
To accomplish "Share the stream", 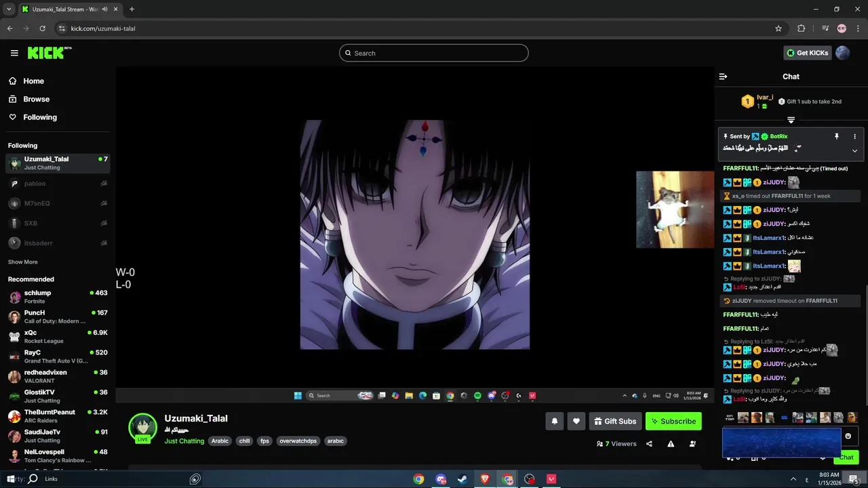I will point(649,444).
